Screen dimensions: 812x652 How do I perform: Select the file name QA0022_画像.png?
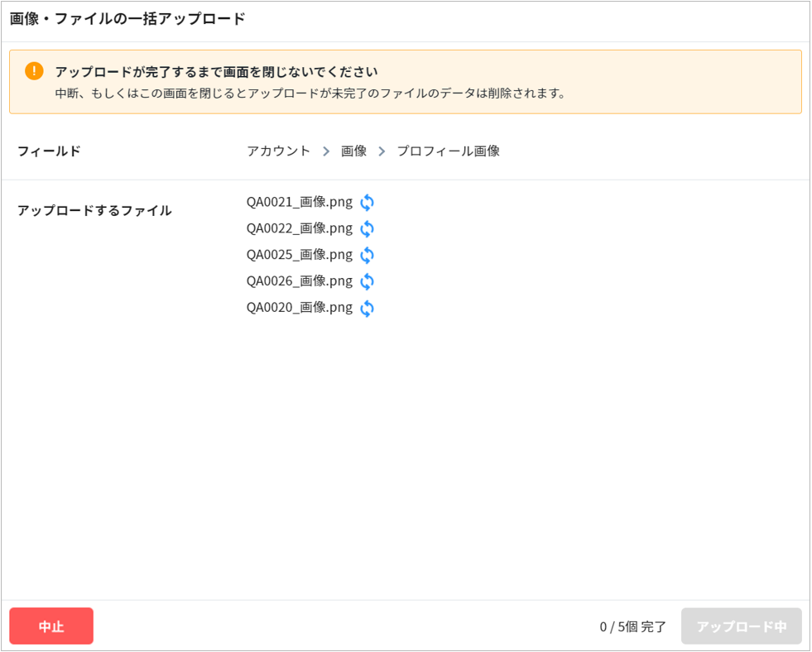pyautogui.click(x=299, y=228)
